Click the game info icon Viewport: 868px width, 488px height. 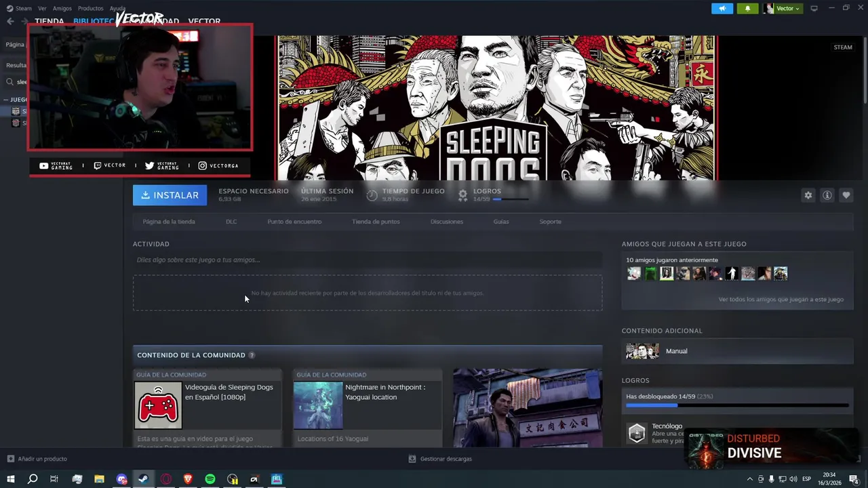pyautogui.click(x=827, y=195)
